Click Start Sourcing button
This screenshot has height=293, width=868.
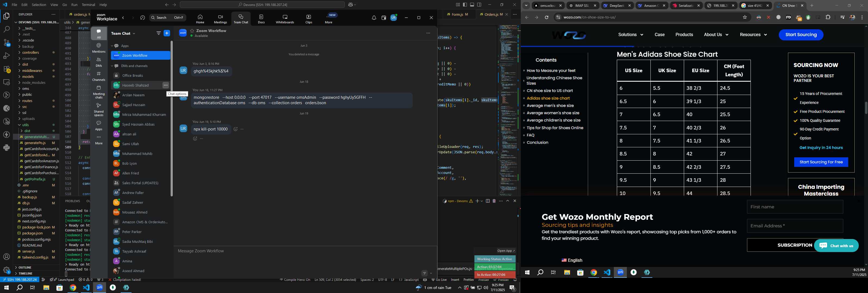(x=801, y=35)
